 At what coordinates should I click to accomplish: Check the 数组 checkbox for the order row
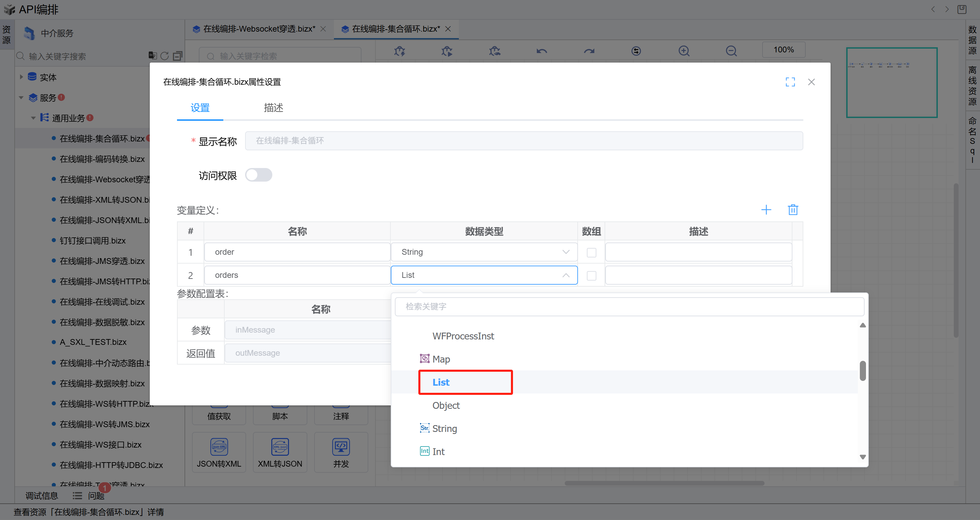tap(591, 252)
